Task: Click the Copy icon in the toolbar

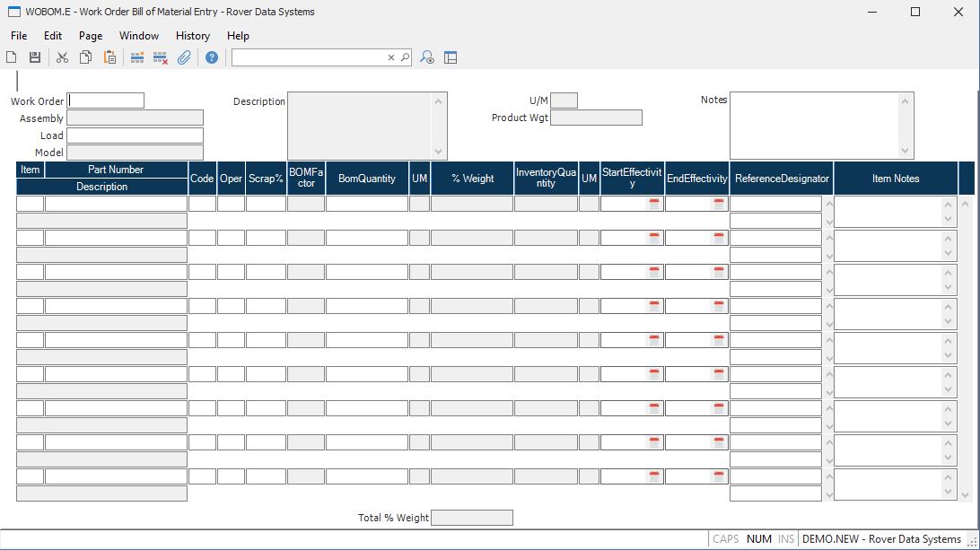Action: 85,57
